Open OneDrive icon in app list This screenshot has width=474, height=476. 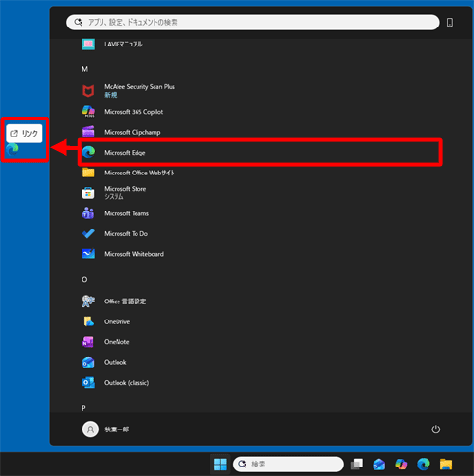pos(88,321)
